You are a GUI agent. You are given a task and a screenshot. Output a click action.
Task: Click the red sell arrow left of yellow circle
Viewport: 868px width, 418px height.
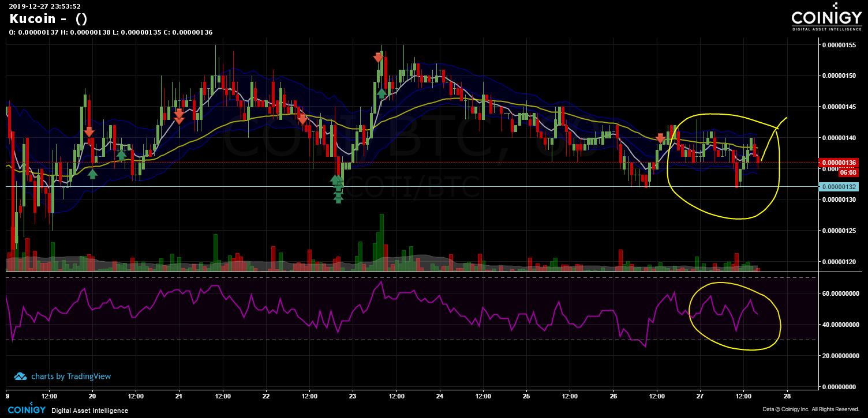tap(660, 138)
